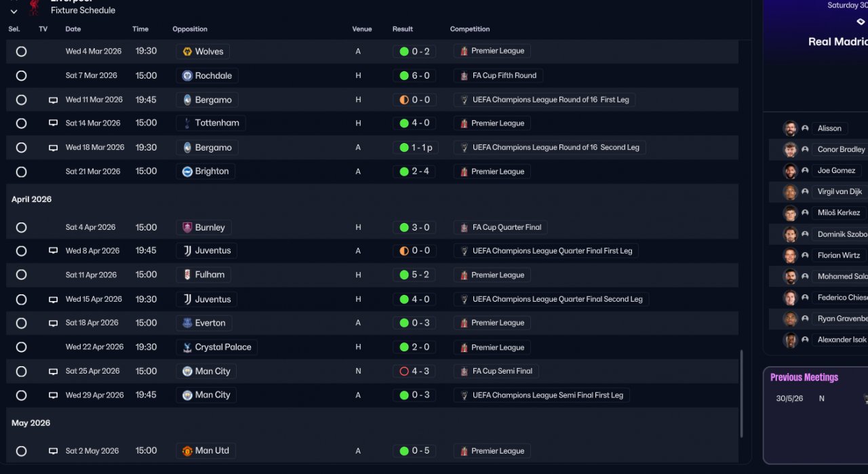Click the Champions League icon for 8 Apr Juventus match

[464, 251]
